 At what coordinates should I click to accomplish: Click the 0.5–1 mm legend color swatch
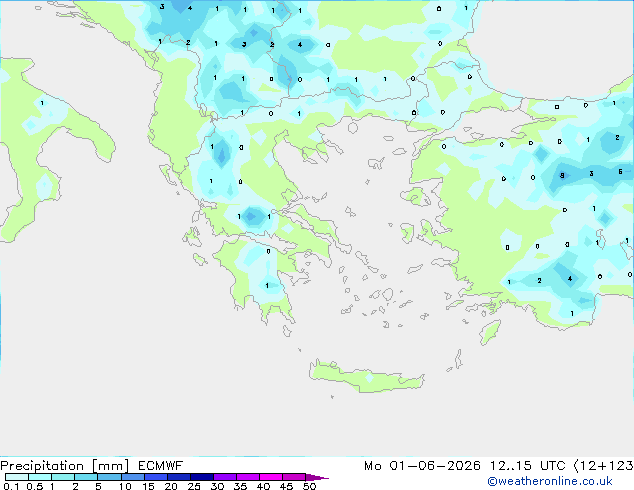tap(40, 477)
